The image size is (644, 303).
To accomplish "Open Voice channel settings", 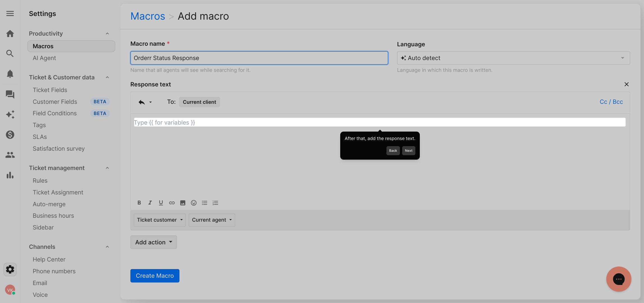I will point(40,295).
